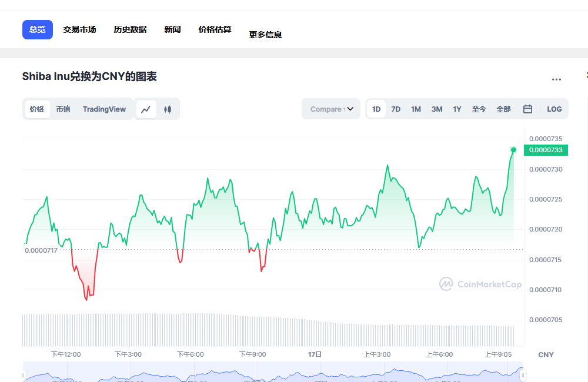The height and width of the screenshot is (382, 588).
Task: Open the 历史数据 tab
Action: pyautogui.click(x=129, y=29)
